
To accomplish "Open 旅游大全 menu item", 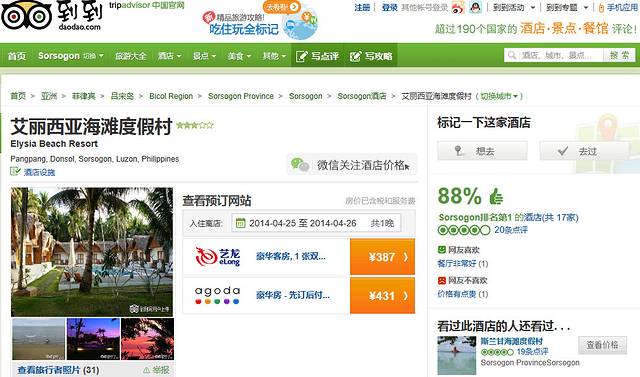I will (130, 56).
